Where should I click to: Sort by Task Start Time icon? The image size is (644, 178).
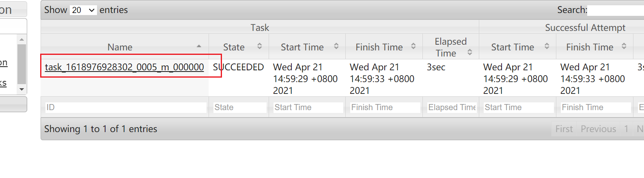(336, 46)
